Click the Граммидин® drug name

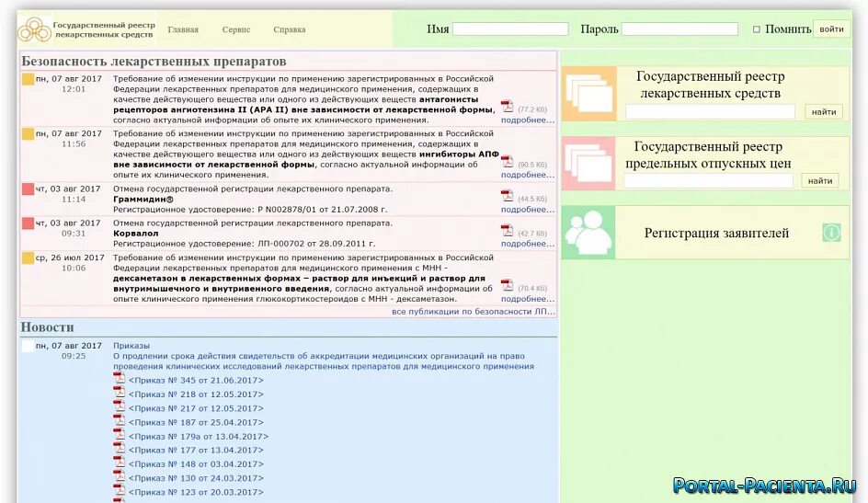pyautogui.click(x=143, y=200)
